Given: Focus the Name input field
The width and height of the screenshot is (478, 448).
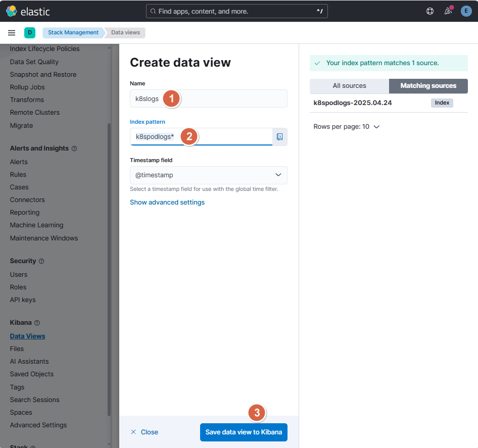Looking at the screenshot, I should (x=209, y=98).
